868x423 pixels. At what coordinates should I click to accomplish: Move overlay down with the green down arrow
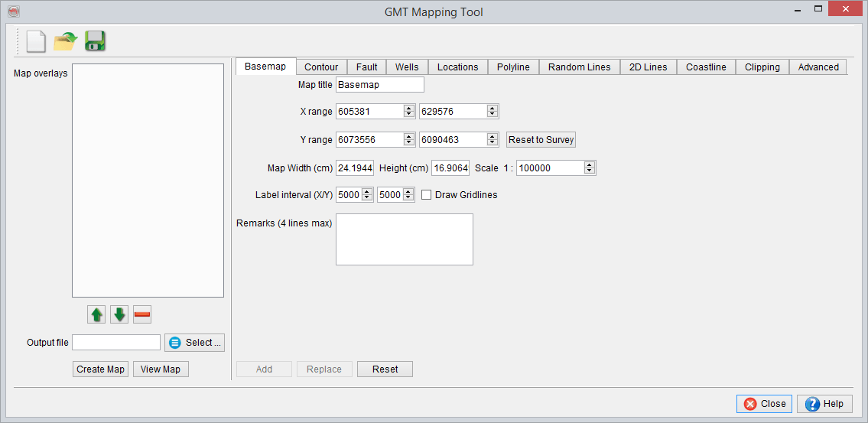point(119,314)
